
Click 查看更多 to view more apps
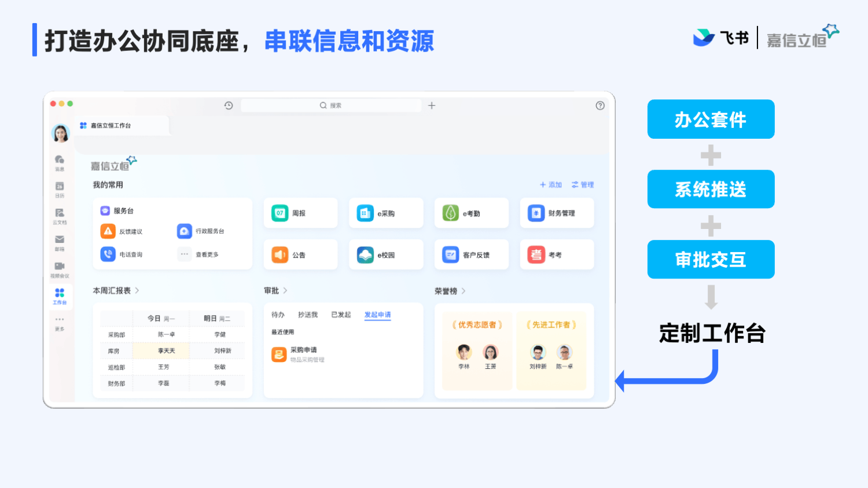198,254
